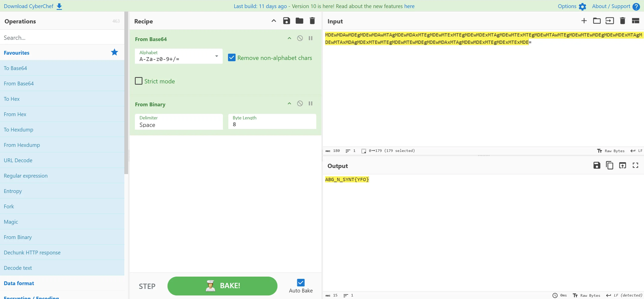Collapse the From Binary operation arguments

(x=289, y=104)
